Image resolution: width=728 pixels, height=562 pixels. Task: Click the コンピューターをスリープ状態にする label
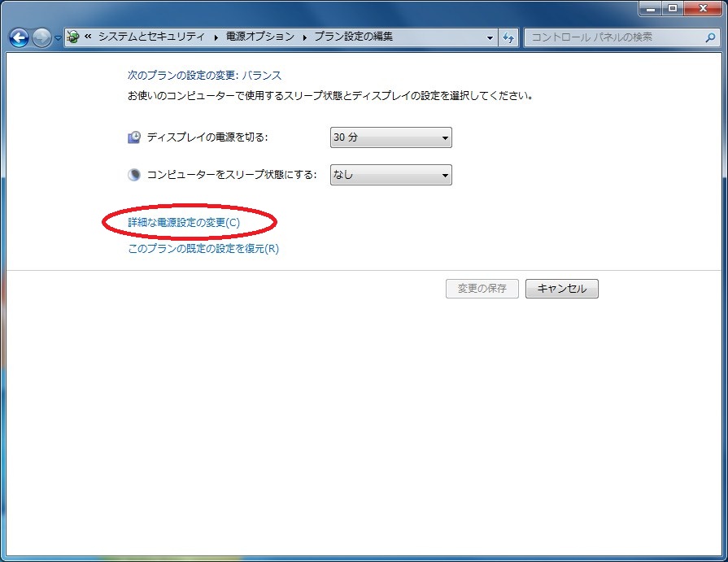click(232, 175)
